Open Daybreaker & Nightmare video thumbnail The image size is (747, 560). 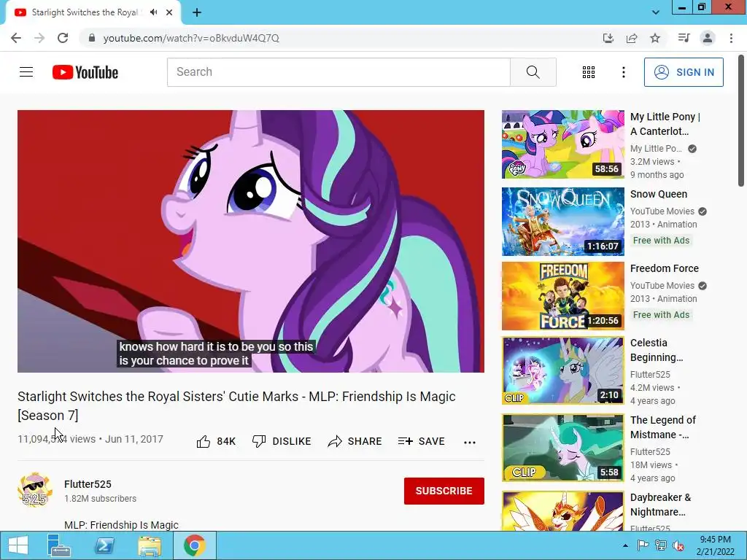(562, 510)
